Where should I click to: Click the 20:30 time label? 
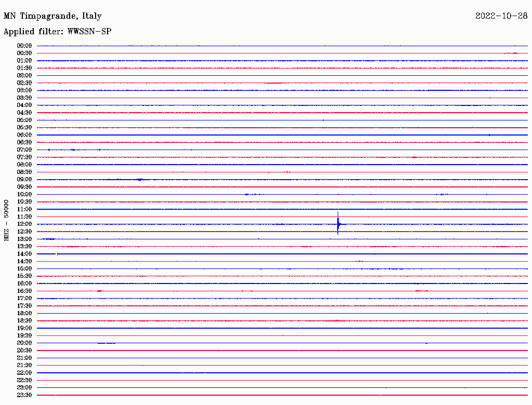24,350
